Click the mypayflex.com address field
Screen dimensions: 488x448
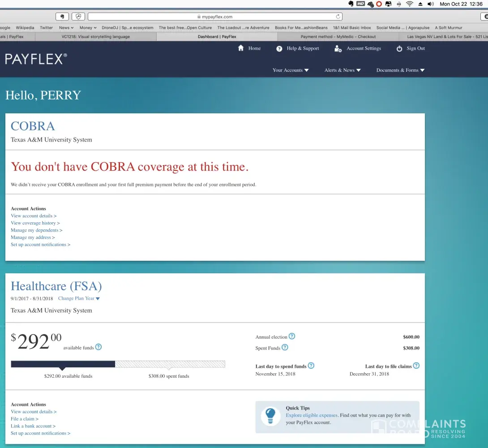215,17
